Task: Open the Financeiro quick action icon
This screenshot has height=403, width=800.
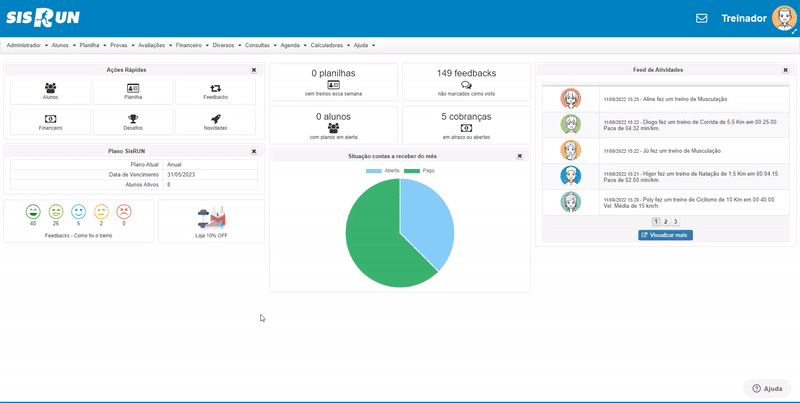Action: (x=51, y=119)
